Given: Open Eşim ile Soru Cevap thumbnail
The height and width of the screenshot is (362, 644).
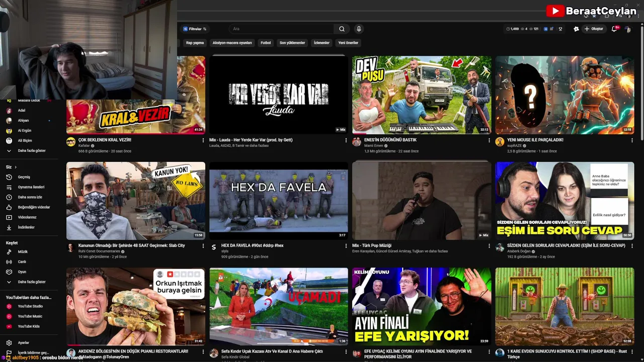Looking at the screenshot, I should 565,201.
